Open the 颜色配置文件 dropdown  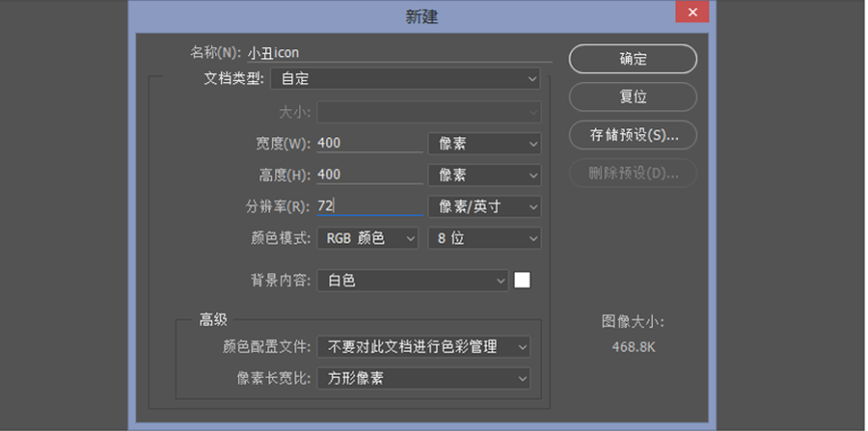(x=423, y=347)
